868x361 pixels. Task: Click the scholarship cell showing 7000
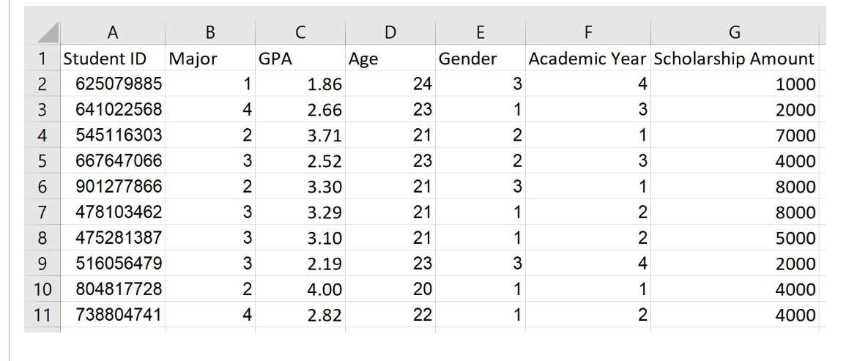pos(734,135)
